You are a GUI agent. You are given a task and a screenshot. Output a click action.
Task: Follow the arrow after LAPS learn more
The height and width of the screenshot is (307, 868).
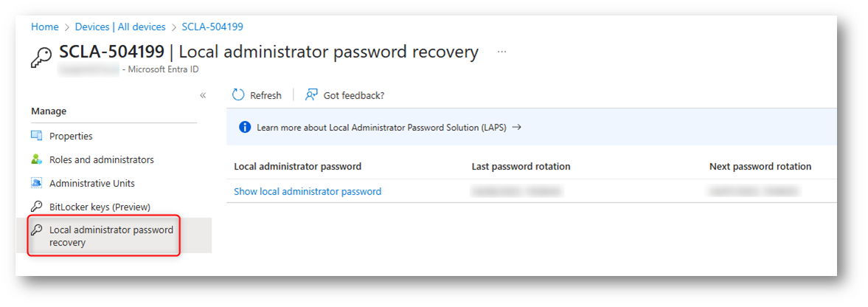(516, 127)
